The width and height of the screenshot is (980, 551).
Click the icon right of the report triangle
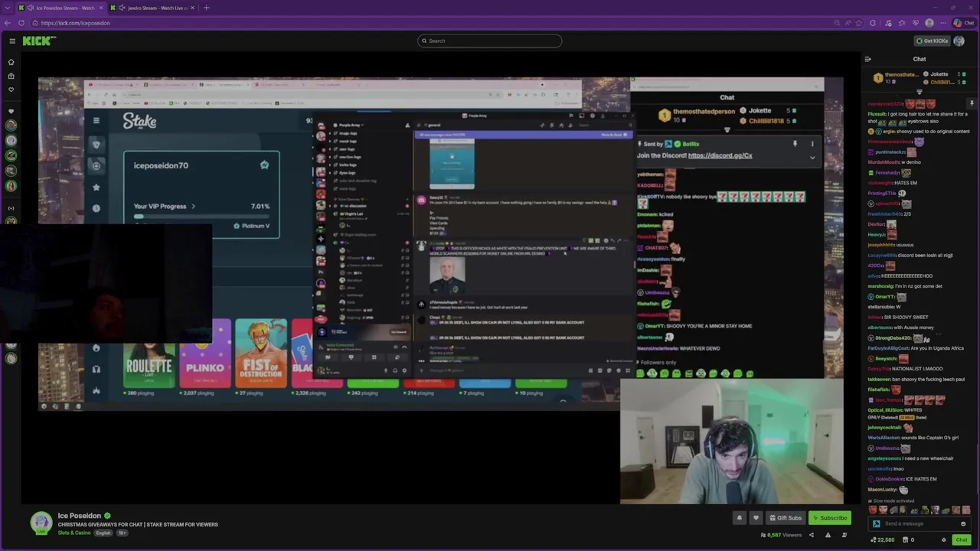click(844, 535)
